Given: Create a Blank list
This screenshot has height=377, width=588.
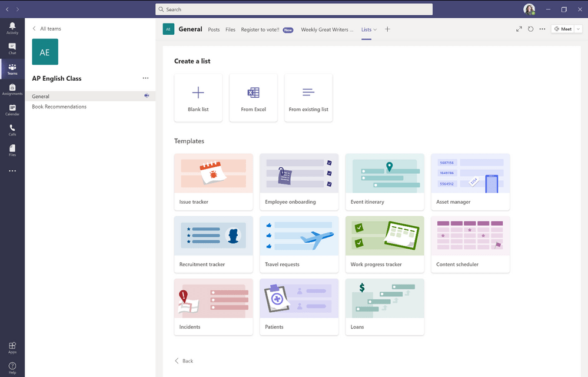Looking at the screenshot, I should tap(198, 97).
